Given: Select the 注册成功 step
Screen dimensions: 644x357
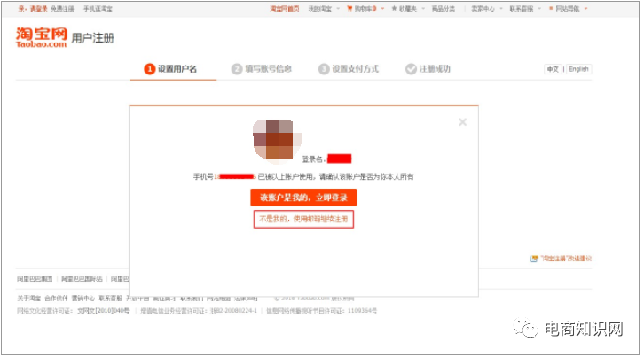Looking at the screenshot, I should pyautogui.click(x=428, y=69).
